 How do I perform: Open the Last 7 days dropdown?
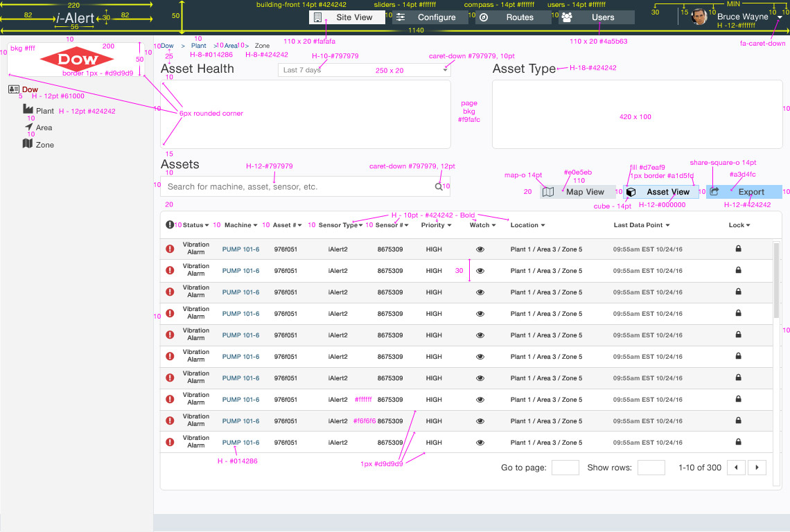tap(365, 70)
